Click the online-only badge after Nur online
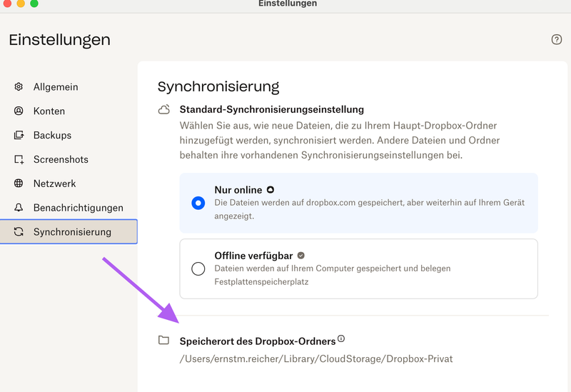The image size is (571, 392). [x=270, y=190]
